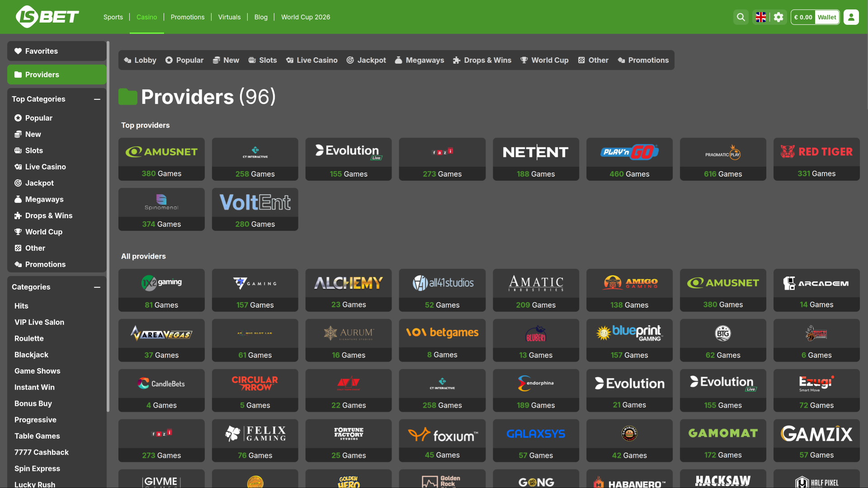This screenshot has width=868, height=488.
Task: Select Drops & Wins in the sidebar
Action: coord(57,216)
